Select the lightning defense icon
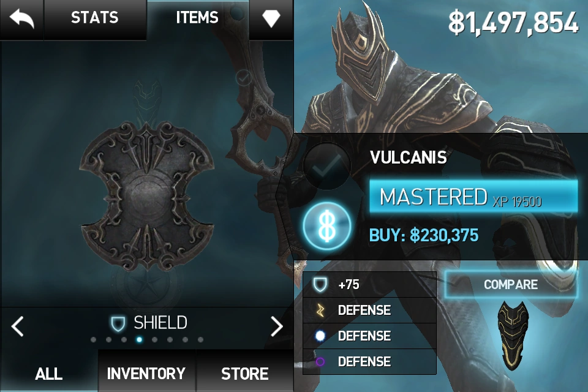 coord(320,310)
